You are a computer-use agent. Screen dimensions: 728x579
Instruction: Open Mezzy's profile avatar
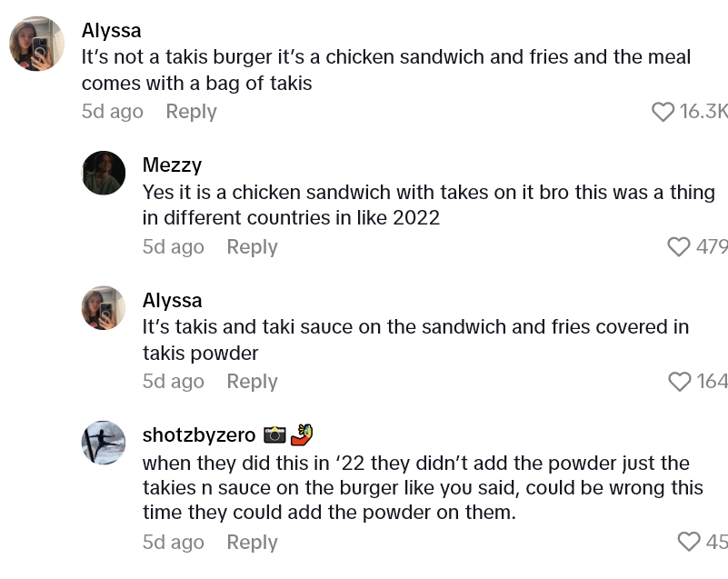(x=104, y=173)
